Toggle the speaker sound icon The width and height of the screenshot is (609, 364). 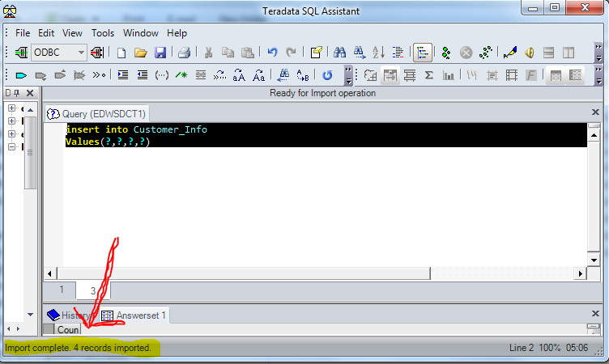529,53
